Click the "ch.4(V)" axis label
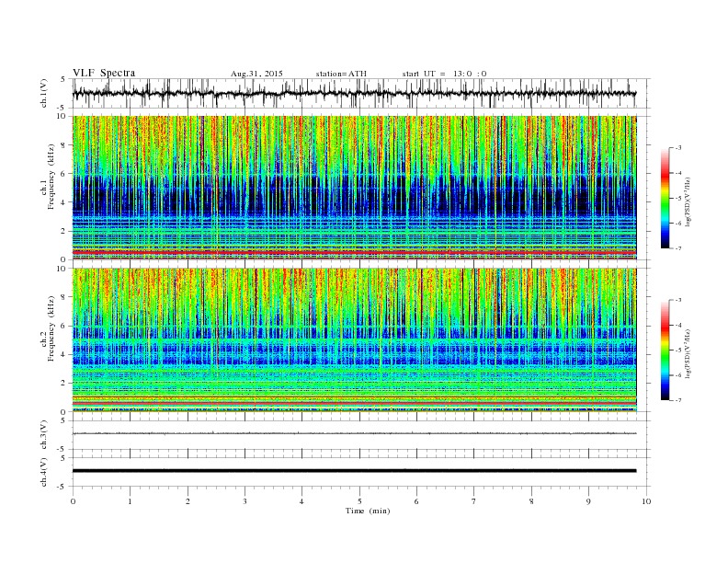728x563 pixels. tap(44, 472)
